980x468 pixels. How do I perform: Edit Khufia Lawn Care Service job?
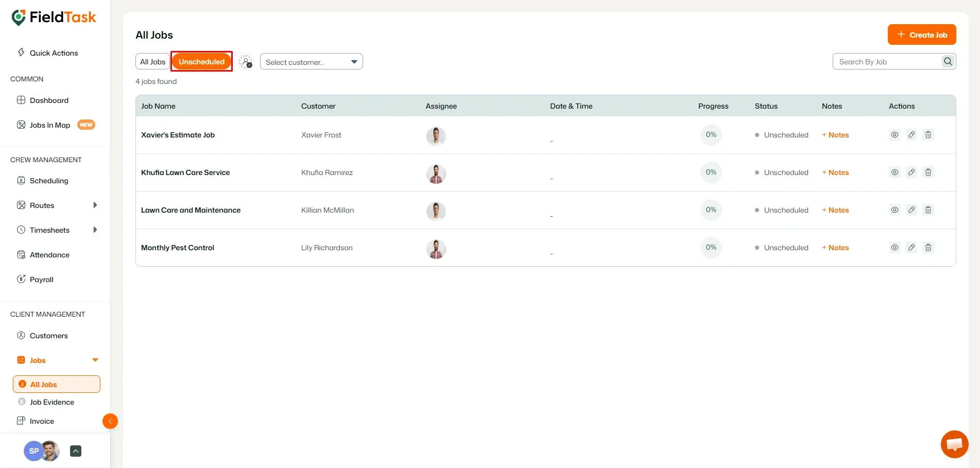912,172
